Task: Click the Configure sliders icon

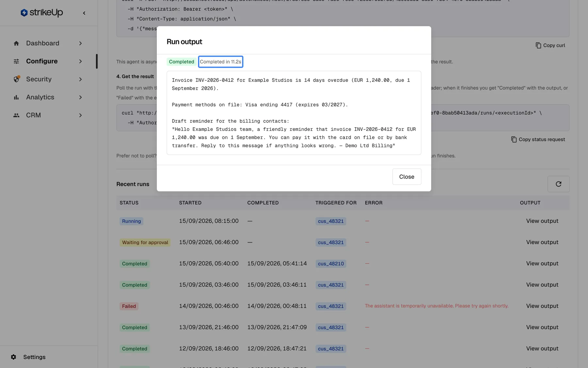Action: pos(16,61)
